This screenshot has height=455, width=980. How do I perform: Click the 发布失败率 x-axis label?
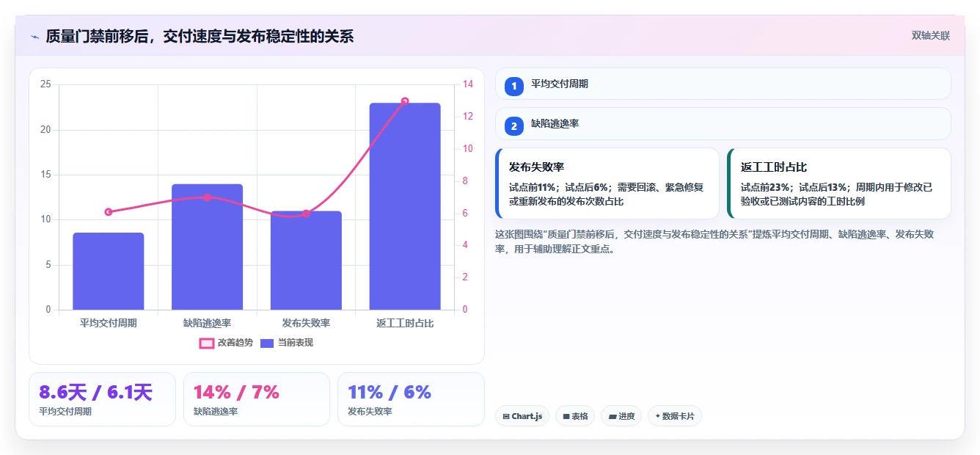click(306, 323)
